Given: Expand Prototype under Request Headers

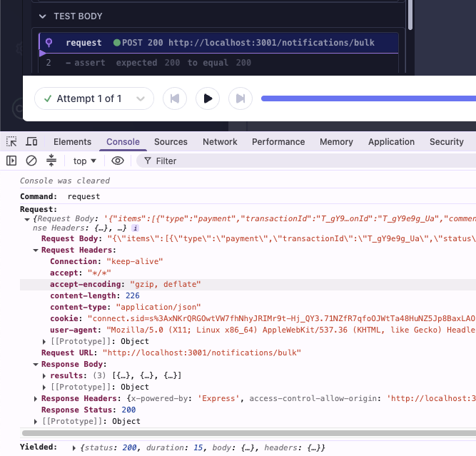Looking at the screenshot, I should click(x=44, y=342).
